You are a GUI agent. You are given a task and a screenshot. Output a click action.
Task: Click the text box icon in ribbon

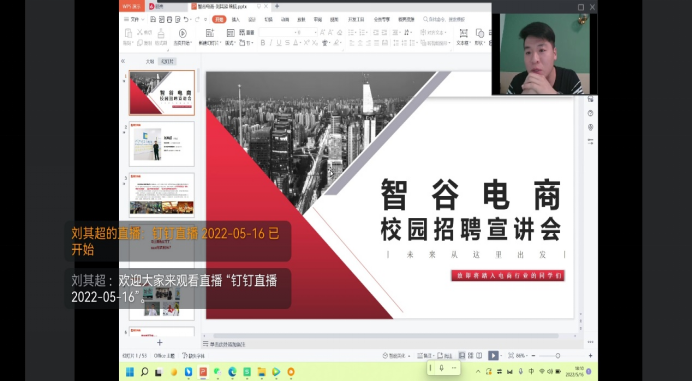[x=463, y=33]
